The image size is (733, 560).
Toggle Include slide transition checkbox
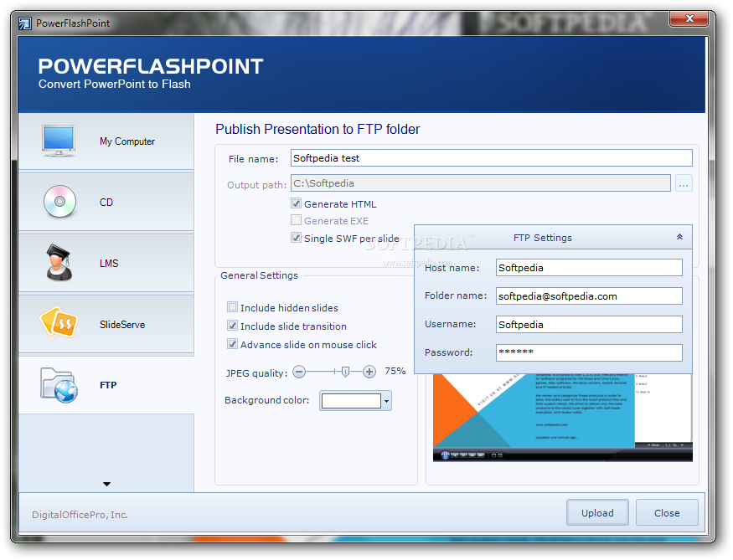[232, 325]
